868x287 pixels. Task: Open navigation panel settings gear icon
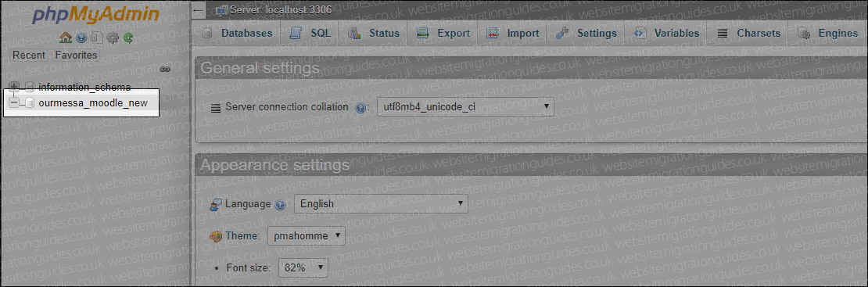click(113, 38)
